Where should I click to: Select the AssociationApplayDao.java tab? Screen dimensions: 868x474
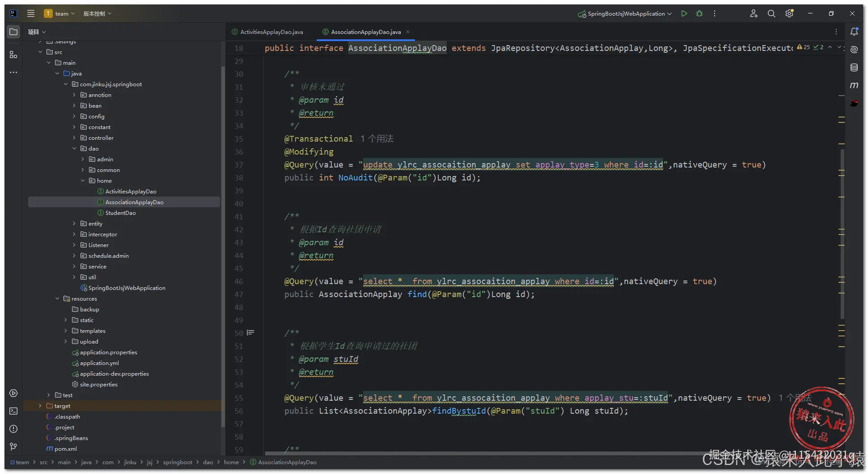(366, 32)
